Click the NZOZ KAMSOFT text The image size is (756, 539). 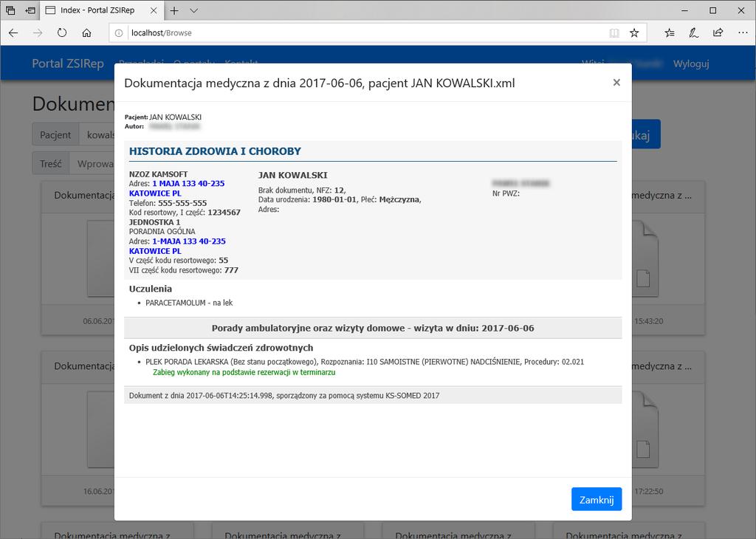pos(158,174)
